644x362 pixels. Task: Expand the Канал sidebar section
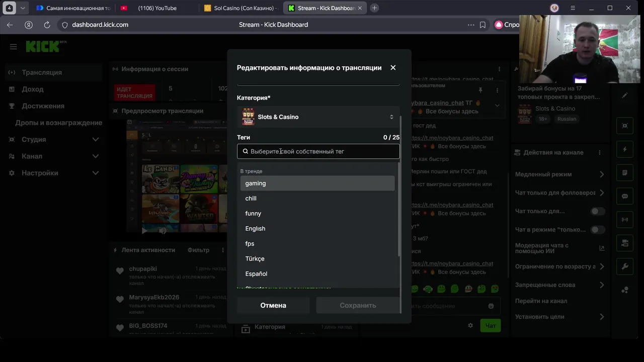53,156
